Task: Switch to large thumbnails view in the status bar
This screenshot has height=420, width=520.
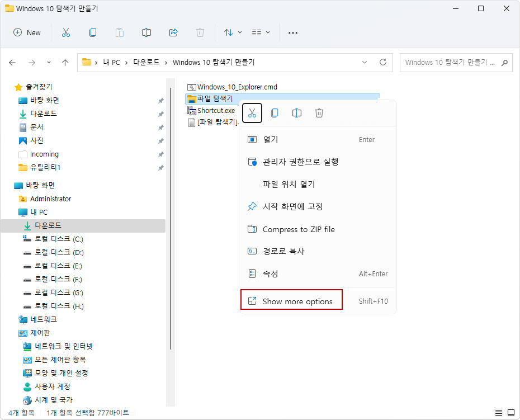Action: pos(511,413)
